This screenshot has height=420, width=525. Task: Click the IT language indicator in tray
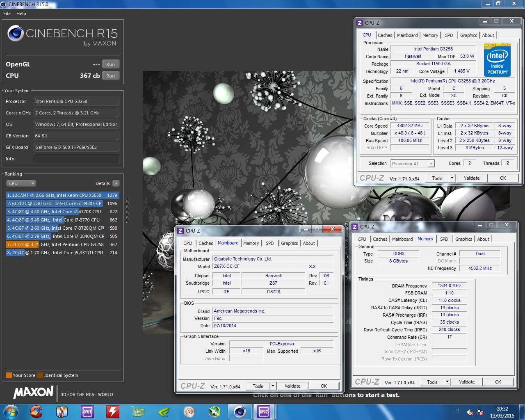[x=457, y=411]
